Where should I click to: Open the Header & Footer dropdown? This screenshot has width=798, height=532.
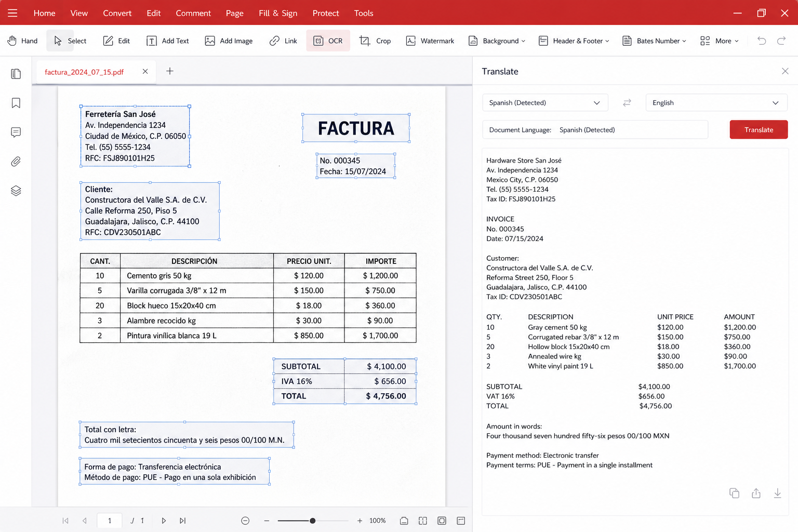coord(574,41)
